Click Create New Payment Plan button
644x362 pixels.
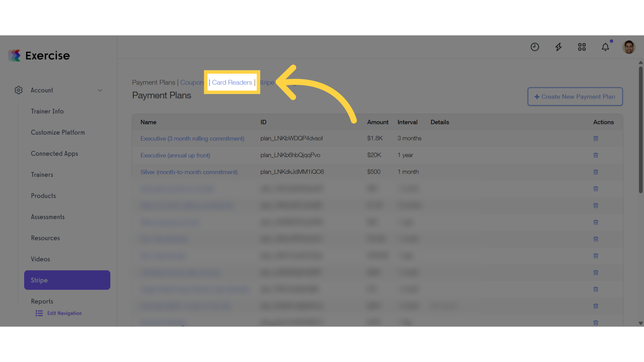tap(575, 97)
